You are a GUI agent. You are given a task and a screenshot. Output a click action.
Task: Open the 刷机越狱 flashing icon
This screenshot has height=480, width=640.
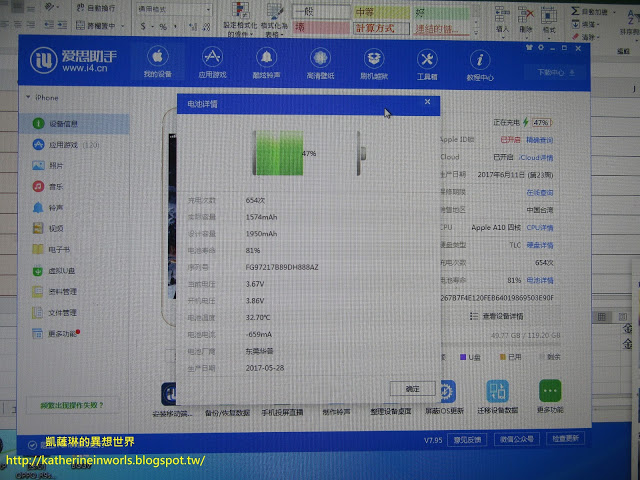[x=374, y=62]
